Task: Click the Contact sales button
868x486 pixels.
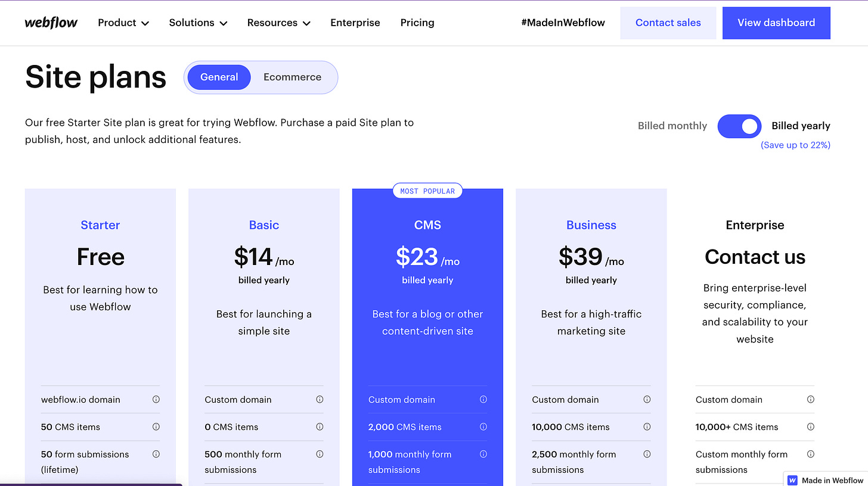Action: 668,23
